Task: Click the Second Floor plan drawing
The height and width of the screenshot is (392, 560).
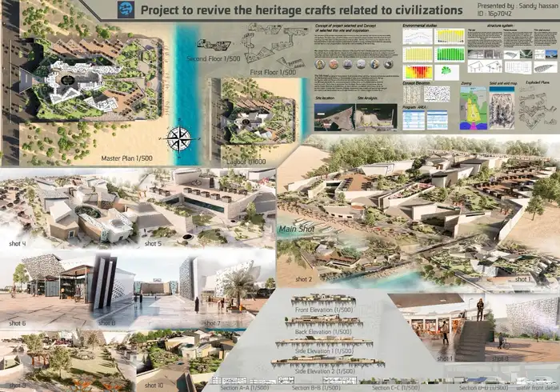Action: 214,45
